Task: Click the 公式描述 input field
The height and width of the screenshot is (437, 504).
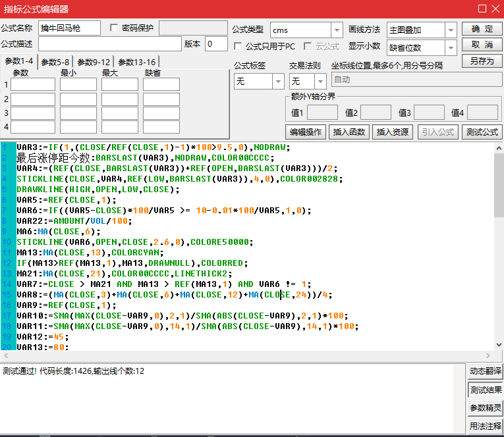Action: coord(109,44)
